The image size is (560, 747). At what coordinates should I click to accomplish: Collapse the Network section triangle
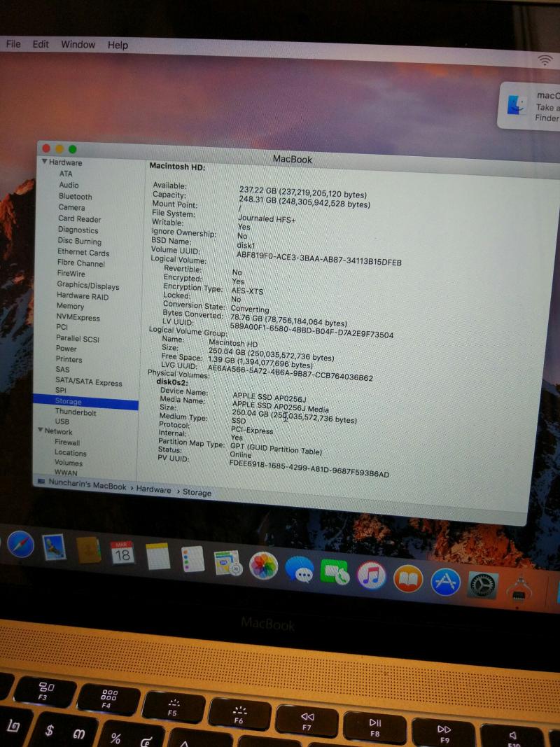[x=41, y=431]
